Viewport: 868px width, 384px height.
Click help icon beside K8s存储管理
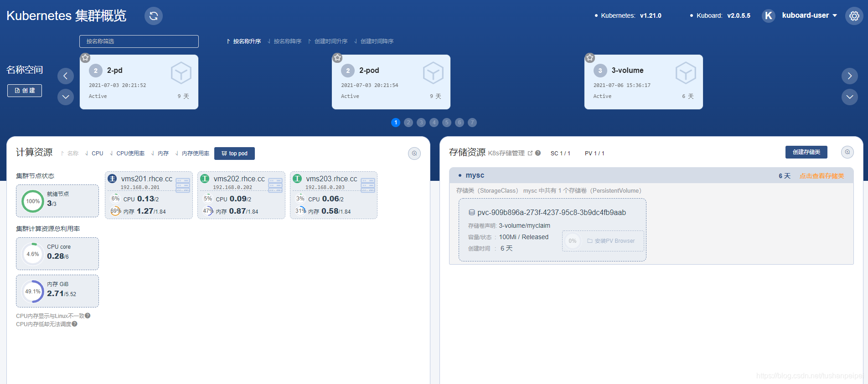point(538,153)
